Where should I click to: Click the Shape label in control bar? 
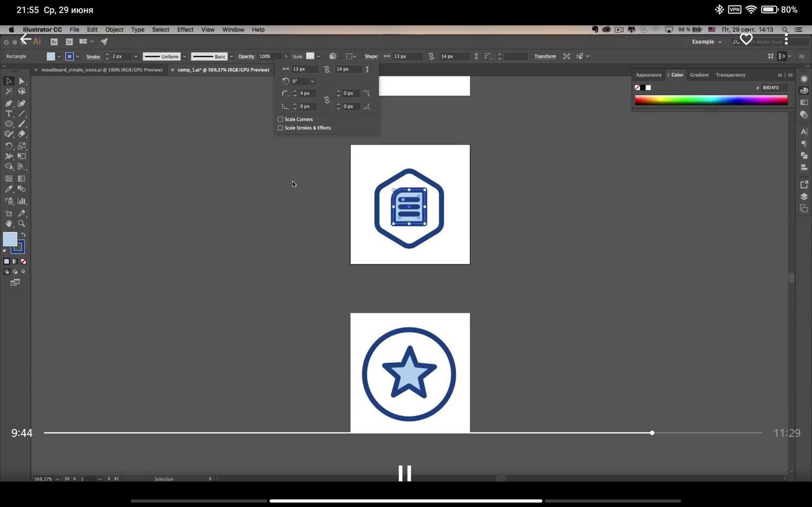click(x=371, y=56)
